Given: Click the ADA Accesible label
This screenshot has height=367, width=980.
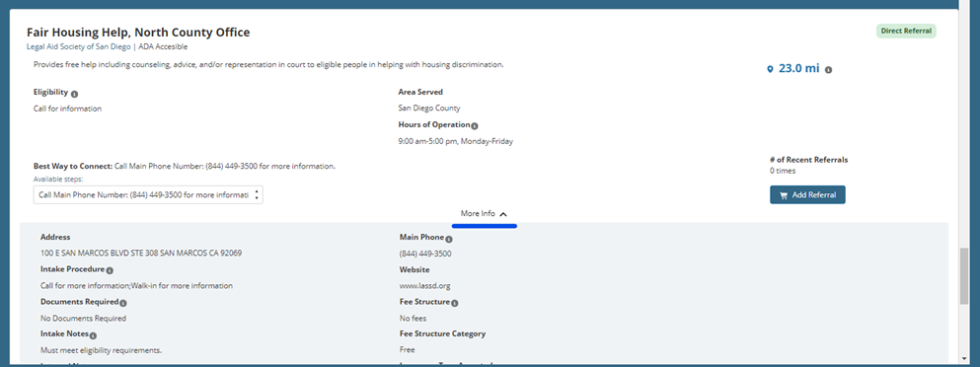Looking at the screenshot, I should (x=163, y=47).
